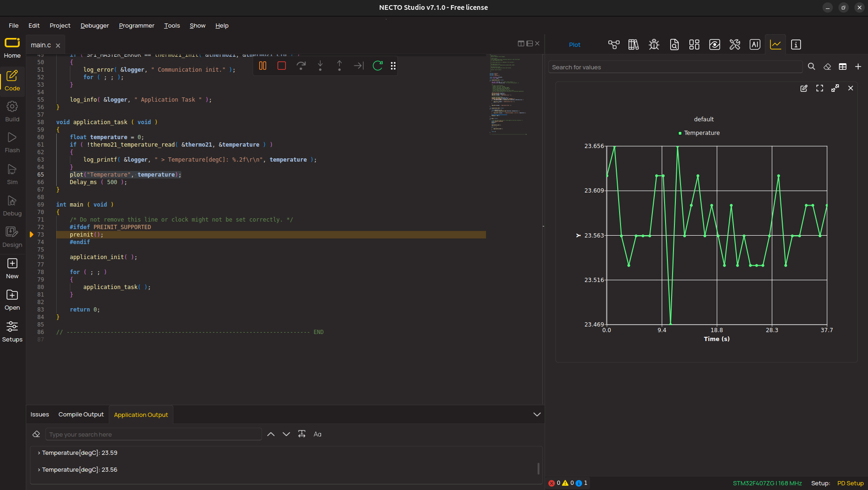This screenshot has width=868, height=490.
Task: Open the watch eye panel icon
Action: click(x=714, y=45)
